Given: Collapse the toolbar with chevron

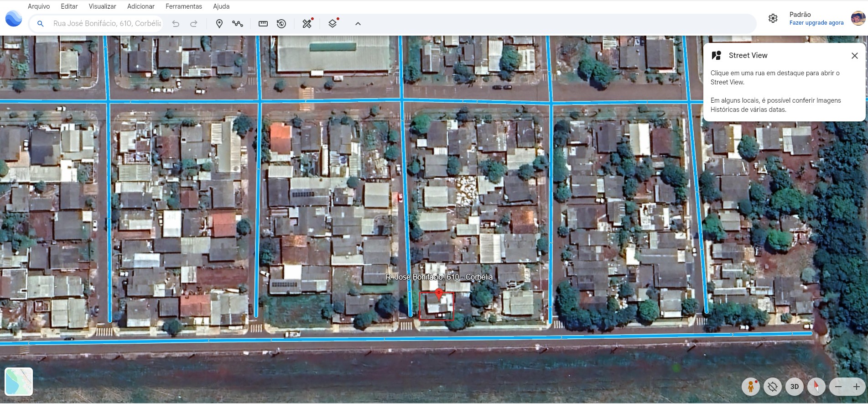Looking at the screenshot, I should point(358,24).
